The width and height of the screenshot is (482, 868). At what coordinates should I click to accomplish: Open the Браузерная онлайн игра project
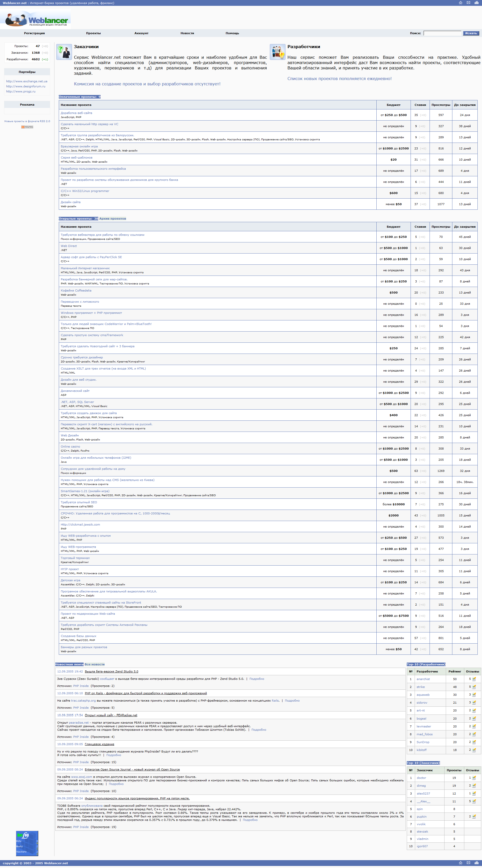click(x=79, y=147)
